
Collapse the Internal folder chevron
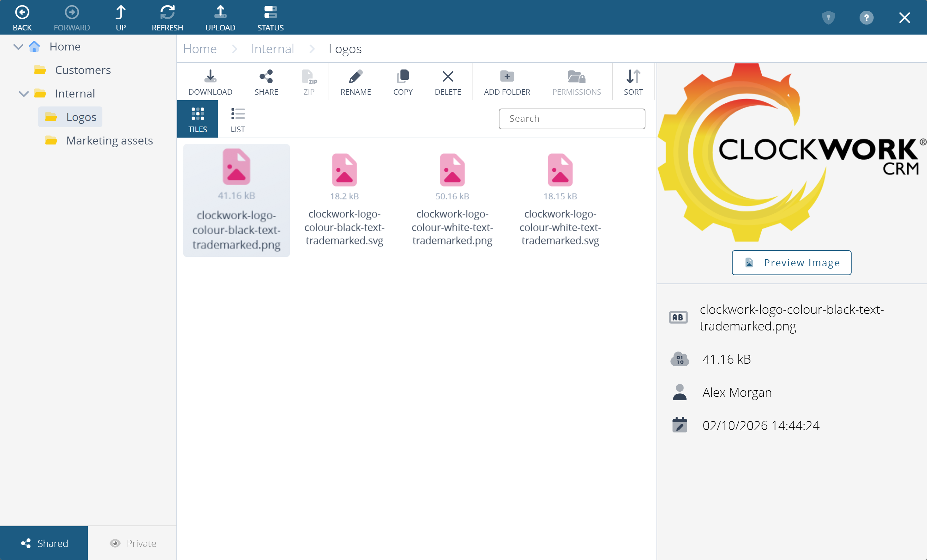coord(24,94)
